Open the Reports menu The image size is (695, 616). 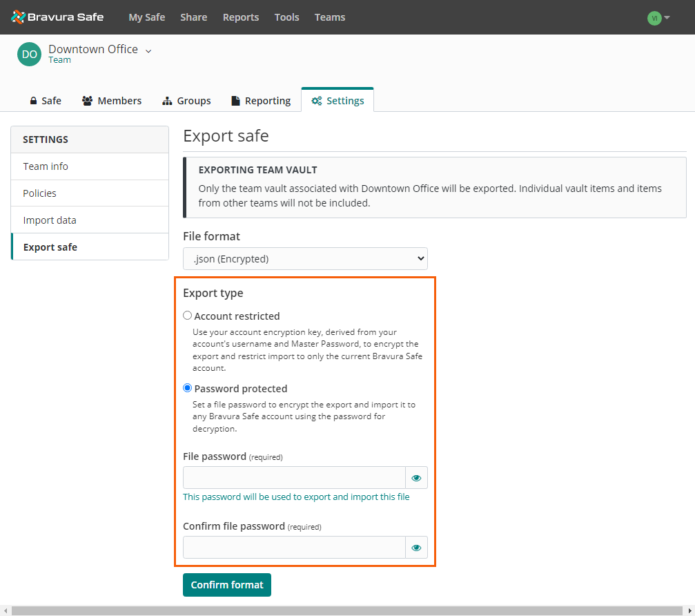(x=240, y=17)
